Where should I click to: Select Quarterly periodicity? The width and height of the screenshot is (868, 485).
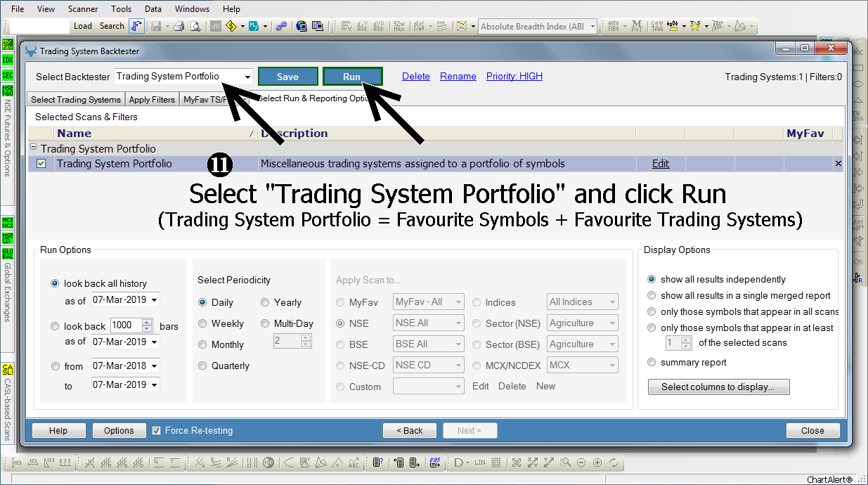click(202, 366)
